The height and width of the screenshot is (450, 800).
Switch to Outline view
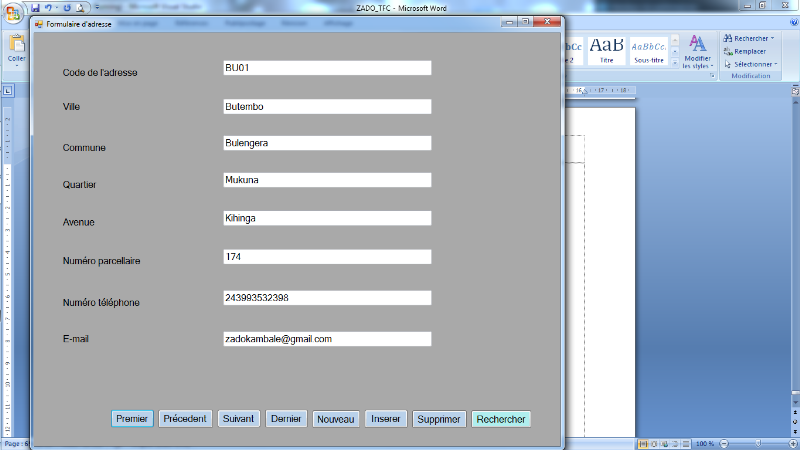[676, 444]
